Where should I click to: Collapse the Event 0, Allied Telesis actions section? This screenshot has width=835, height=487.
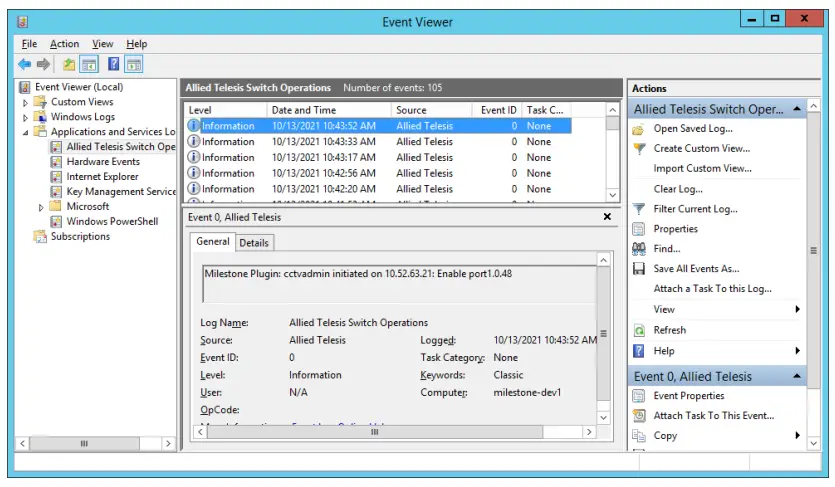coord(797,377)
